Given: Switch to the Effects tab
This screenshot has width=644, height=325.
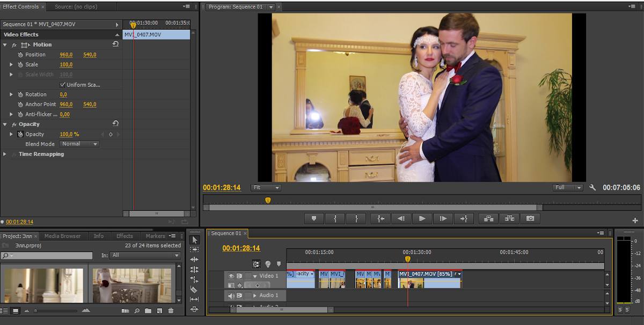Looking at the screenshot, I should point(125,236).
